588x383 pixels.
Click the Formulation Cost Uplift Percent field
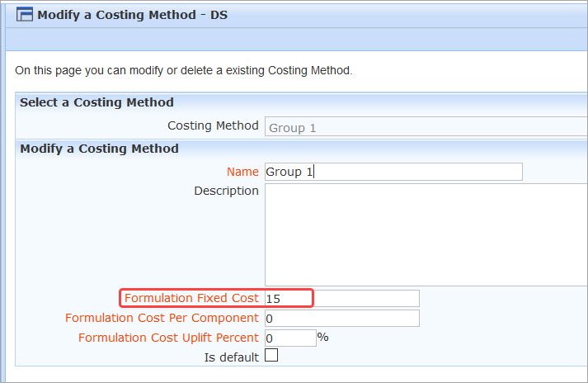point(290,338)
